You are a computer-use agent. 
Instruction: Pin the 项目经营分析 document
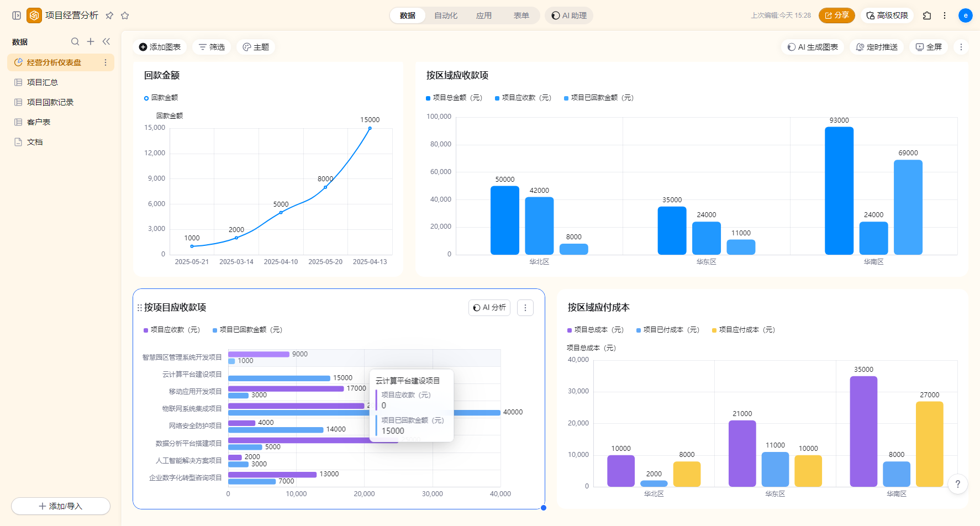tap(109, 15)
